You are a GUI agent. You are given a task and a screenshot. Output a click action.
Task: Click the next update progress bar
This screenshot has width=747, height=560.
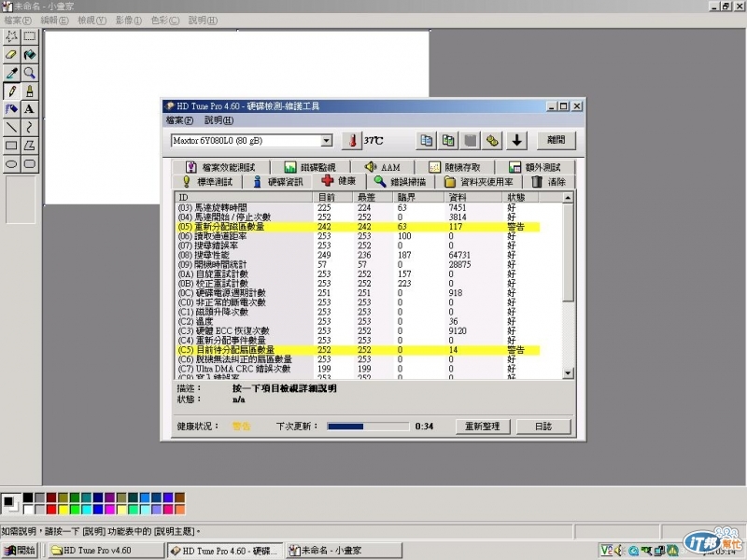tap(368, 427)
